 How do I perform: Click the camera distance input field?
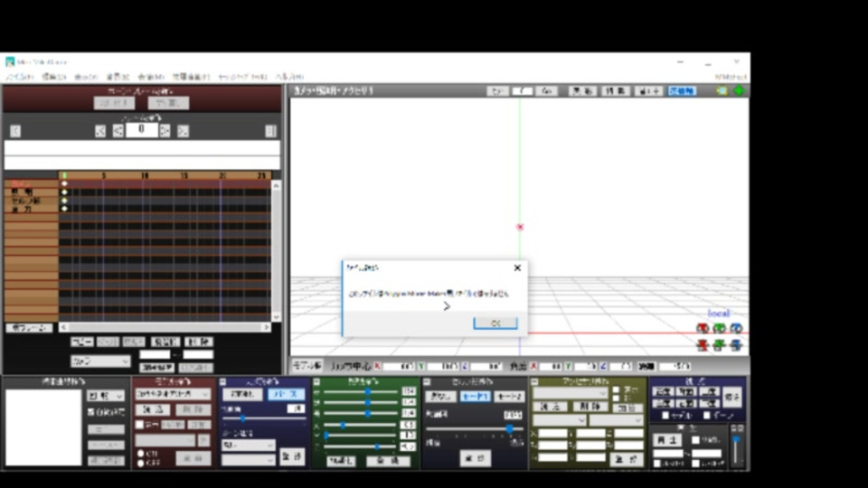click(675, 366)
